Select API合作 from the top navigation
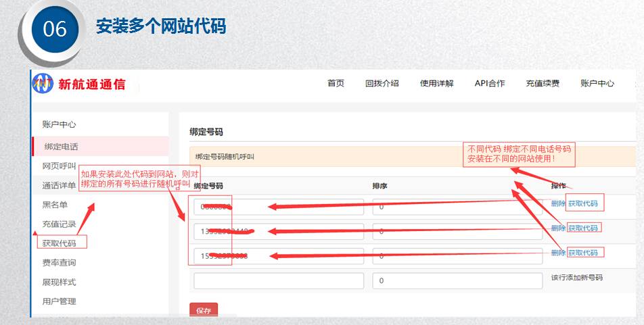 [489, 84]
